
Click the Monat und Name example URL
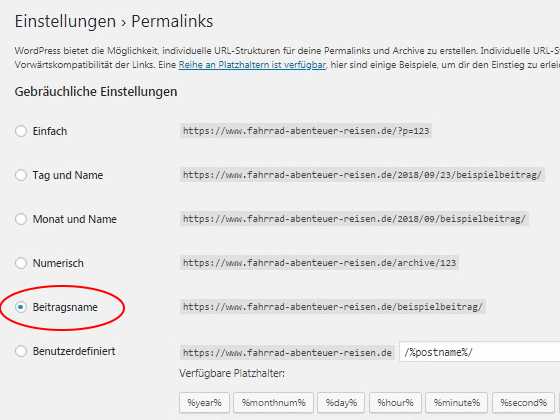point(354,219)
